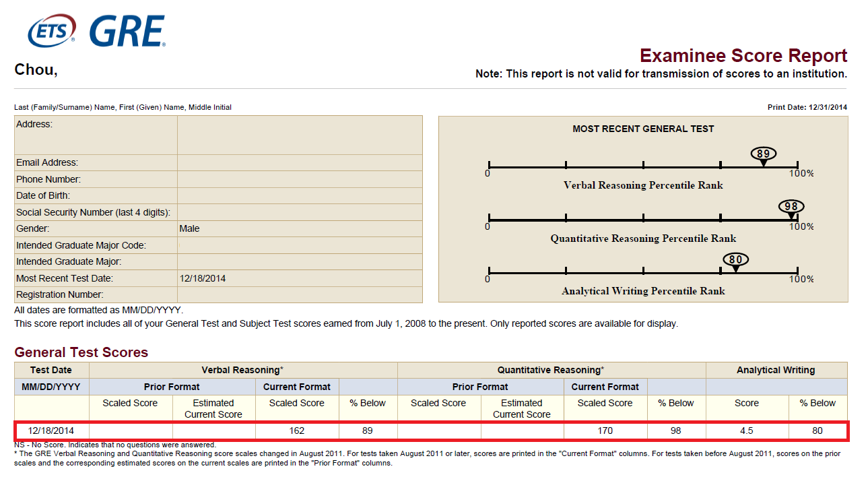Click the "MOST RECENT GENERAL TEST" heading
This screenshot has height=479, width=868.
643,129
